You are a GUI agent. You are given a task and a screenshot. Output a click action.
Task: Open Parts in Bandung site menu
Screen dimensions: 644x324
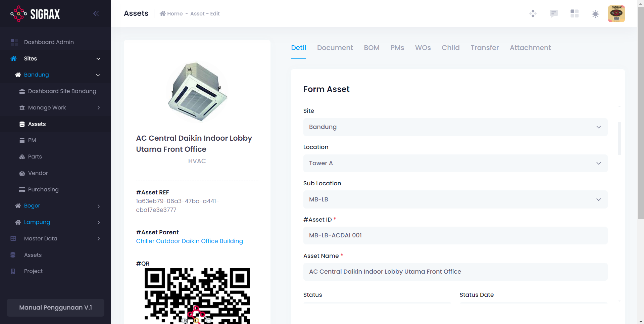tap(35, 156)
